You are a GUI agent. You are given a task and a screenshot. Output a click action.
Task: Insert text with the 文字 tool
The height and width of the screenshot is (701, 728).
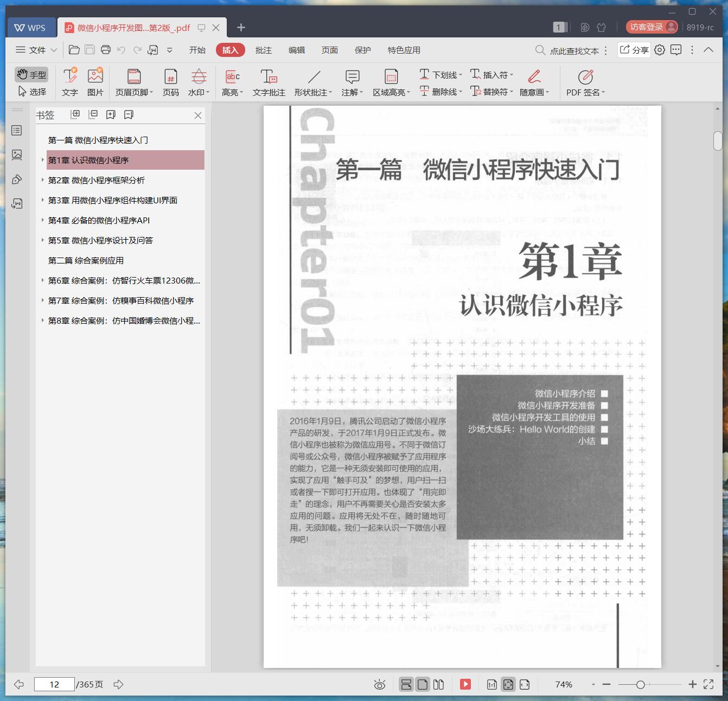pos(70,82)
